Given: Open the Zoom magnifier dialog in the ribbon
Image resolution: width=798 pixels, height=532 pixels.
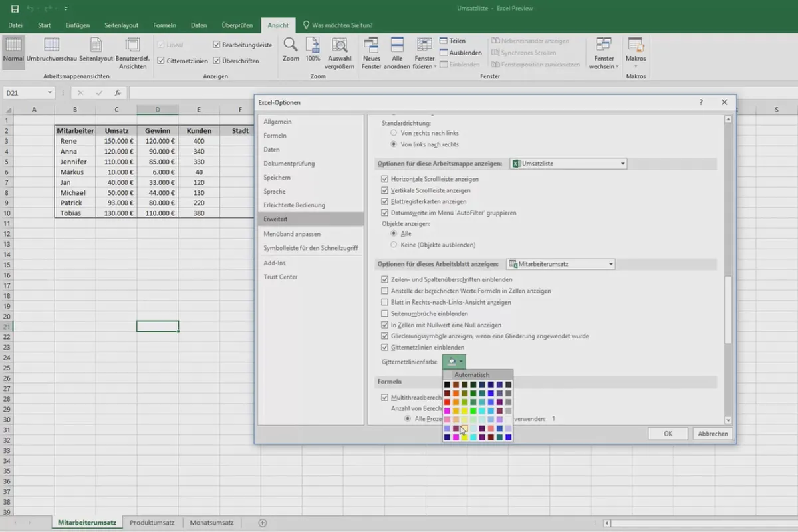Looking at the screenshot, I should pyautogui.click(x=291, y=45).
